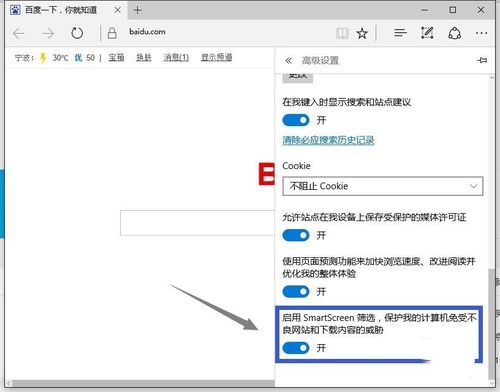This screenshot has height=392, width=500.
Task: Add page to favorites with star icon
Action: (x=362, y=33)
